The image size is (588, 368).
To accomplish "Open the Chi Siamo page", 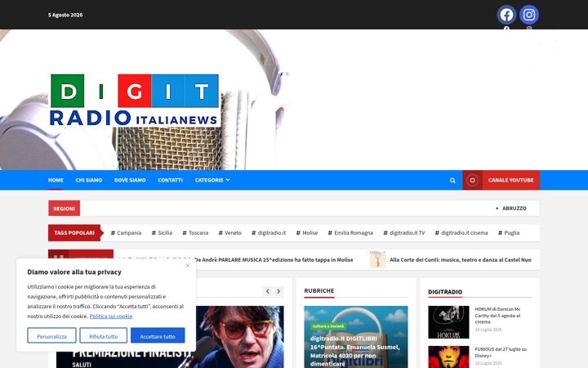I will click(89, 180).
